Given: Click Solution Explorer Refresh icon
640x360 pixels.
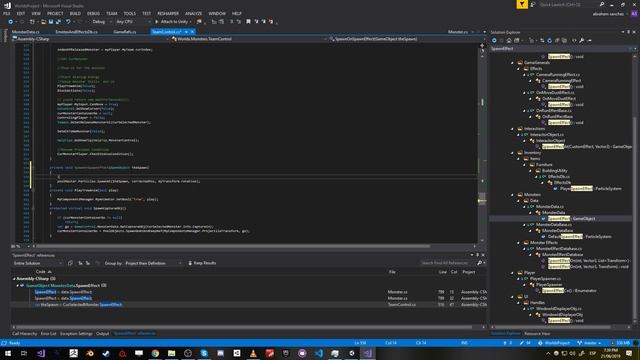Looking at the screenshot, I should coord(549,40).
